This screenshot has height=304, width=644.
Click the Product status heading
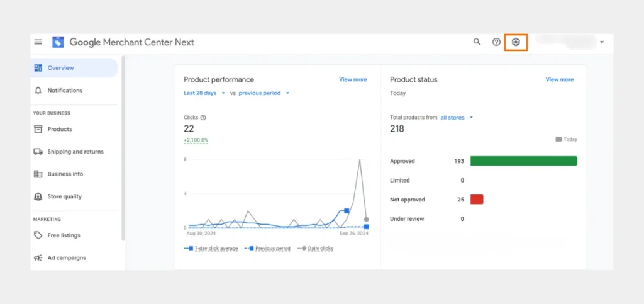(x=414, y=80)
